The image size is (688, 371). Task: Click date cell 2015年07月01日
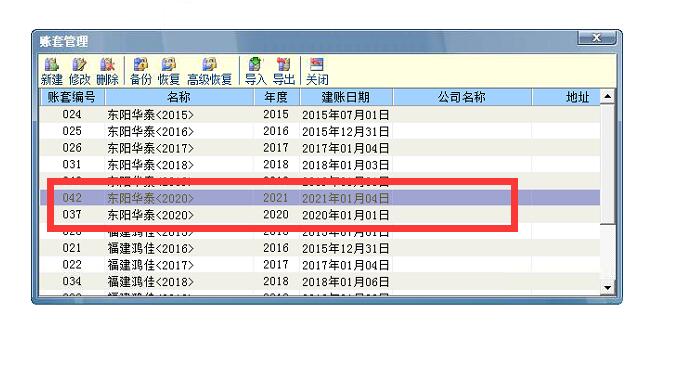(x=346, y=115)
